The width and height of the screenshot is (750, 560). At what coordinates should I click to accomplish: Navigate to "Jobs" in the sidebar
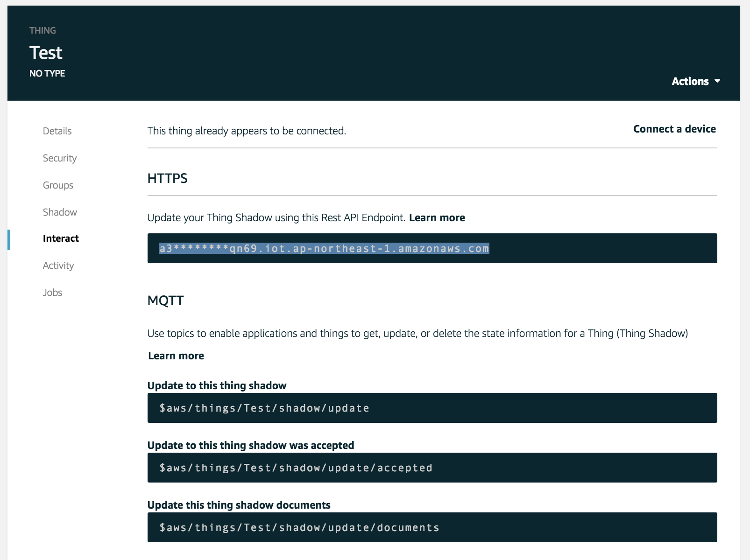coord(53,293)
